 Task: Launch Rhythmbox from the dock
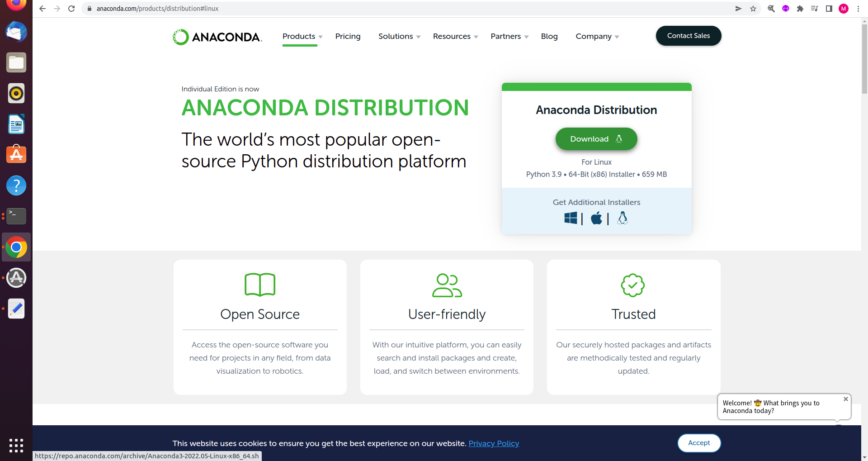(16, 93)
